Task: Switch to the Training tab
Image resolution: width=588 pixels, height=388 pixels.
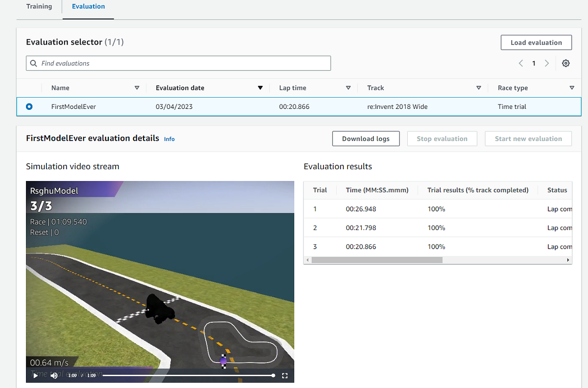Action: click(39, 6)
